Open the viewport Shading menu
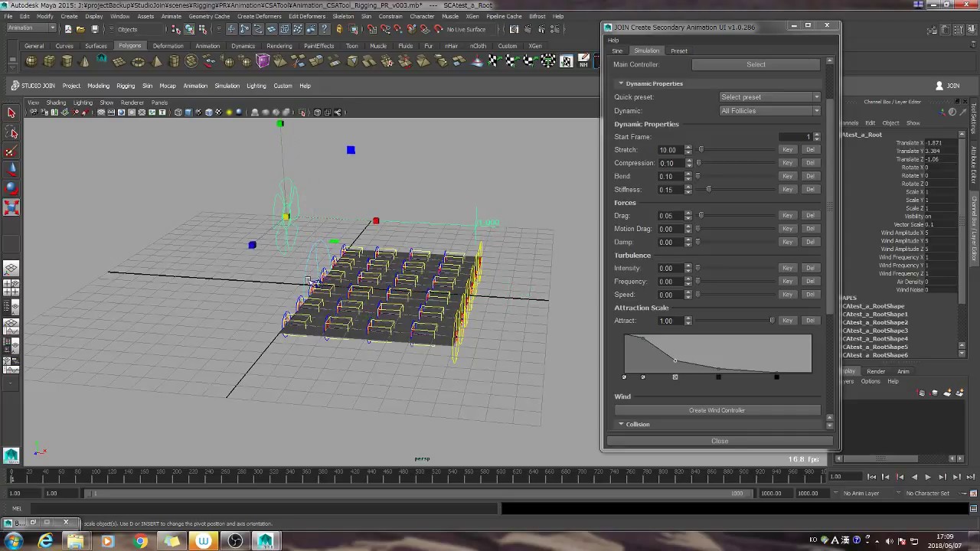Image resolution: width=980 pixels, height=551 pixels. pos(56,103)
